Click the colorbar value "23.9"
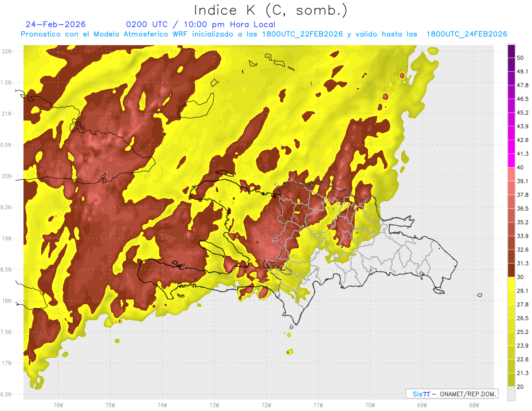The height and width of the screenshot is (411, 532). click(523, 345)
